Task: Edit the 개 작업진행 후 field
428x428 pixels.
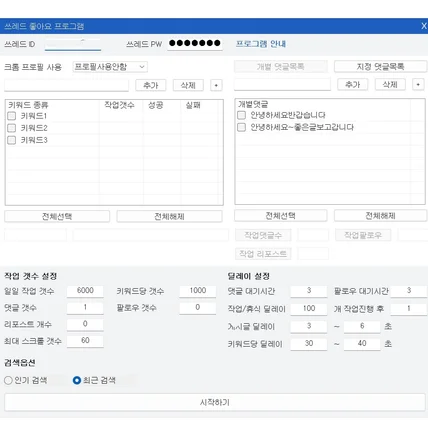Action: [409, 309]
